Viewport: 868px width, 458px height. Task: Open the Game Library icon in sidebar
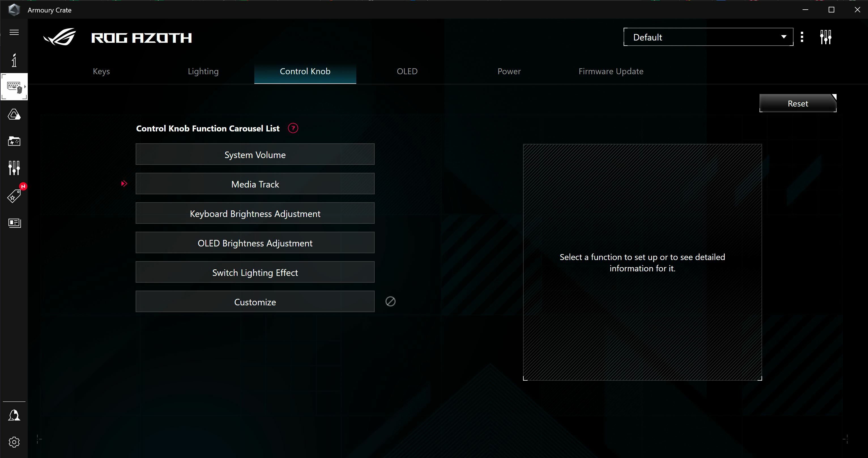(x=14, y=141)
